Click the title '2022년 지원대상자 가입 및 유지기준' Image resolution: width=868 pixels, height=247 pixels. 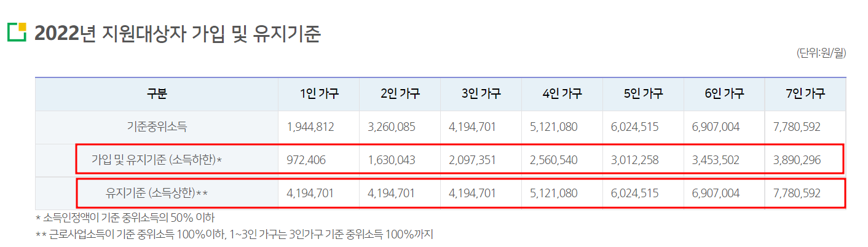178,33
